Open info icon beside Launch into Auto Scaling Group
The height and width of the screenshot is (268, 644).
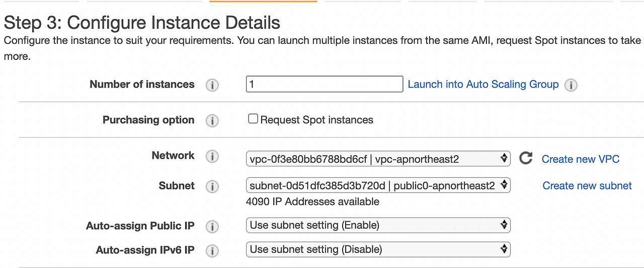pyautogui.click(x=571, y=85)
